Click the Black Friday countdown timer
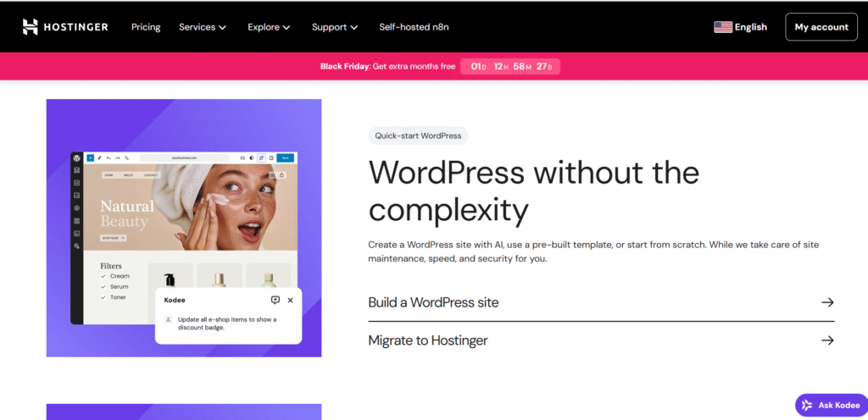Image resolution: width=868 pixels, height=420 pixels. tap(509, 66)
